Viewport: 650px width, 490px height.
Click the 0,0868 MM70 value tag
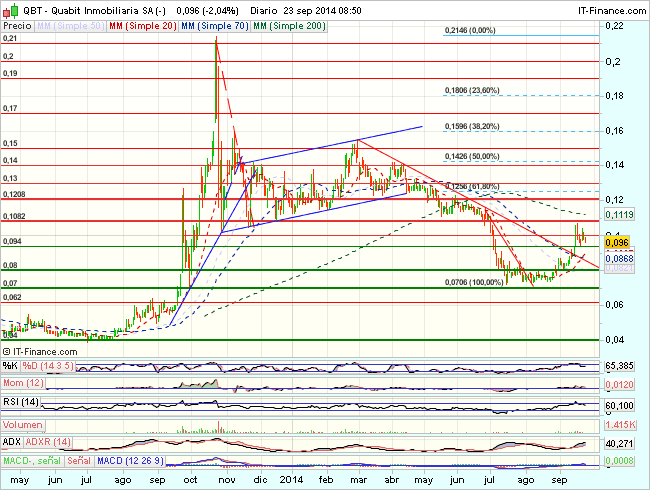tap(619, 259)
